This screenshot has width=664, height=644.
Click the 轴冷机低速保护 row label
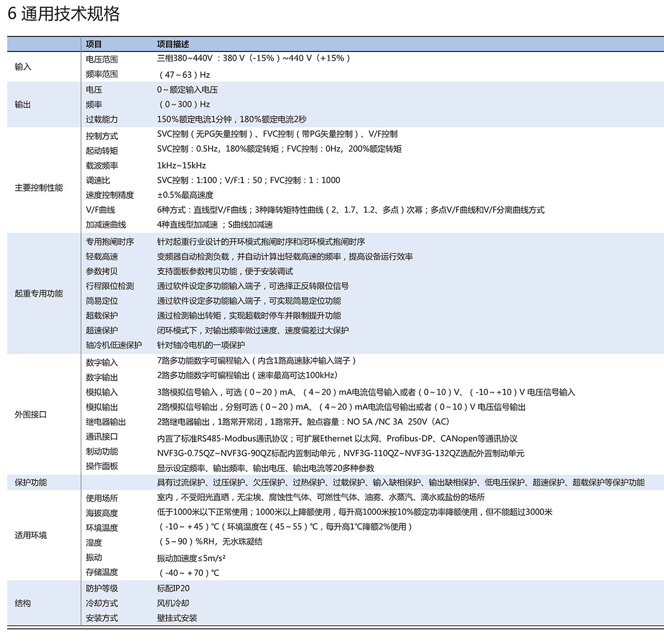[113, 345]
